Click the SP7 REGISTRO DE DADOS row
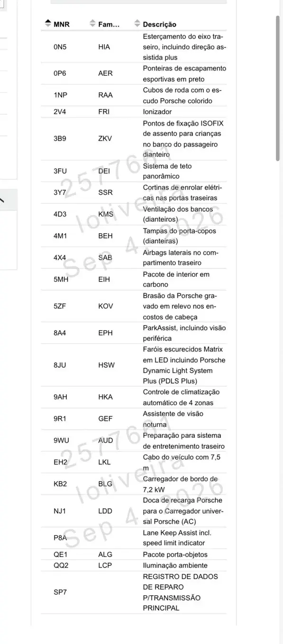Viewport: 283px width, 644px height. [x=134, y=592]
